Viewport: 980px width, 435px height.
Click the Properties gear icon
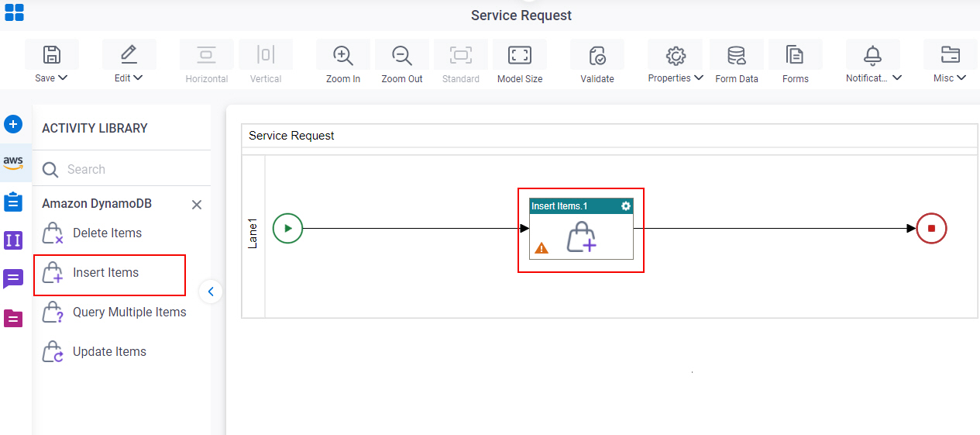tap(676, 55)
